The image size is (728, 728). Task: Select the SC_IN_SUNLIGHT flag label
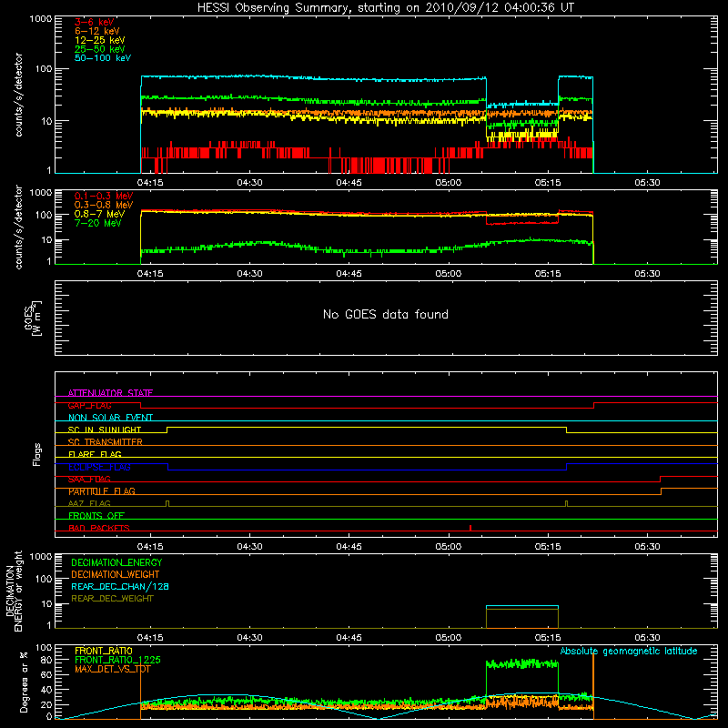(105, 430)
